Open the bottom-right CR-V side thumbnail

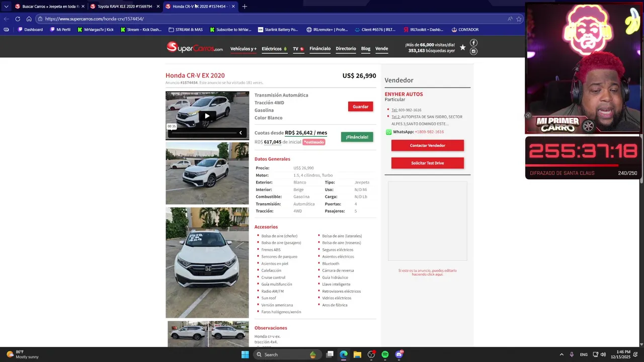pyautogui.click(x=229, y=334)
